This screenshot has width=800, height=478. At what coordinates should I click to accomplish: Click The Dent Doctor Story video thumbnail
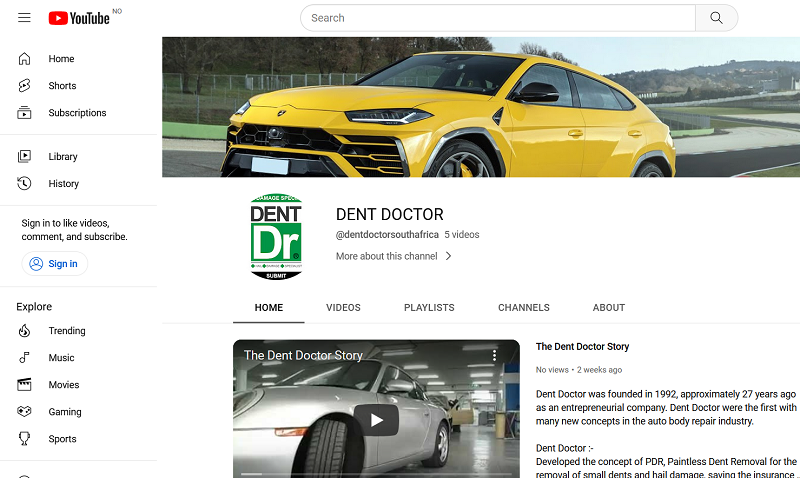pos(377,409)
